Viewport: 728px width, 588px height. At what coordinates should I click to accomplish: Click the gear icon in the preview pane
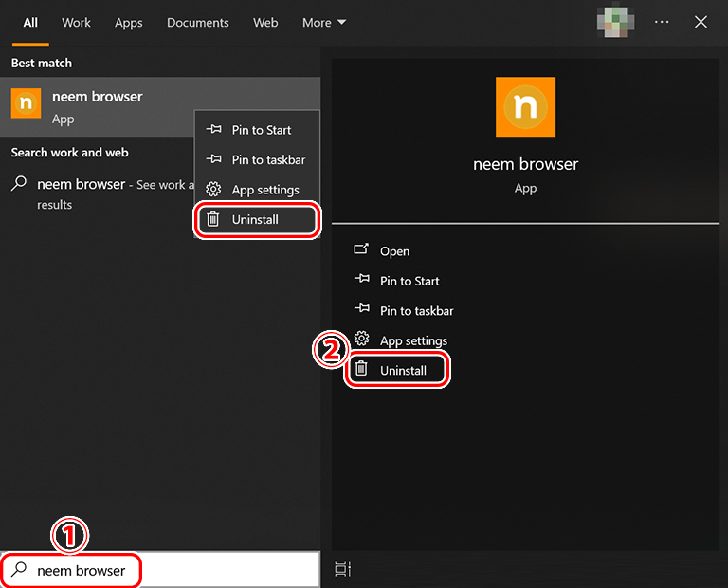click(x=362, y=339)
